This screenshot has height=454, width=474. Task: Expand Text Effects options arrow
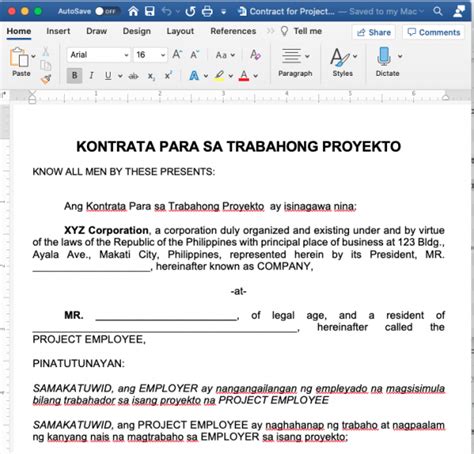pyautogui.click(x=206, y=76)
